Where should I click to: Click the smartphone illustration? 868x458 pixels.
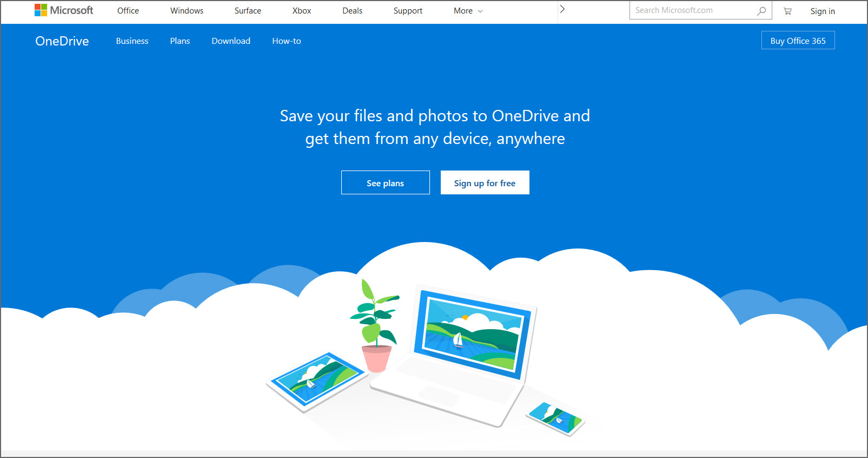555,418
